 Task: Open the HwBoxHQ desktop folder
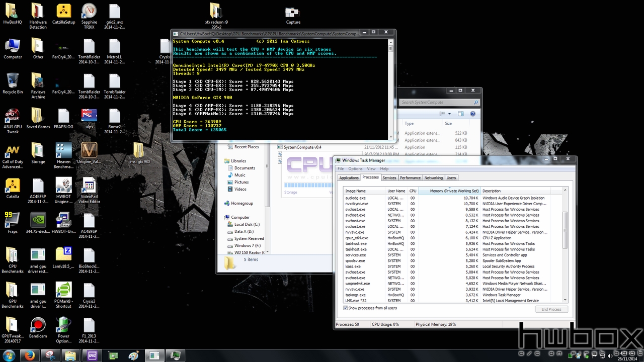12,14
